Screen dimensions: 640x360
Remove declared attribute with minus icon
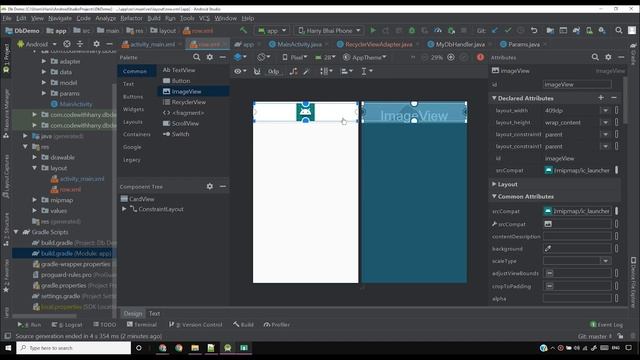point(614,98)
